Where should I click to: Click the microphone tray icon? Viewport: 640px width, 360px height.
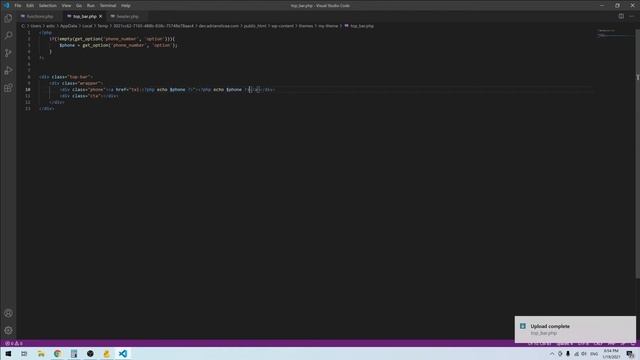pos(568,354)
